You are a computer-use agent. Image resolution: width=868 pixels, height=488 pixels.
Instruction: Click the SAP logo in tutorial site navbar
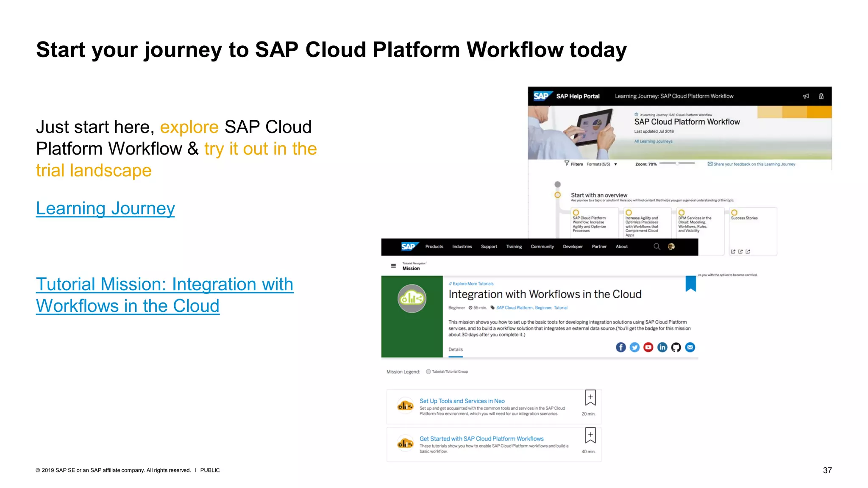409,247
